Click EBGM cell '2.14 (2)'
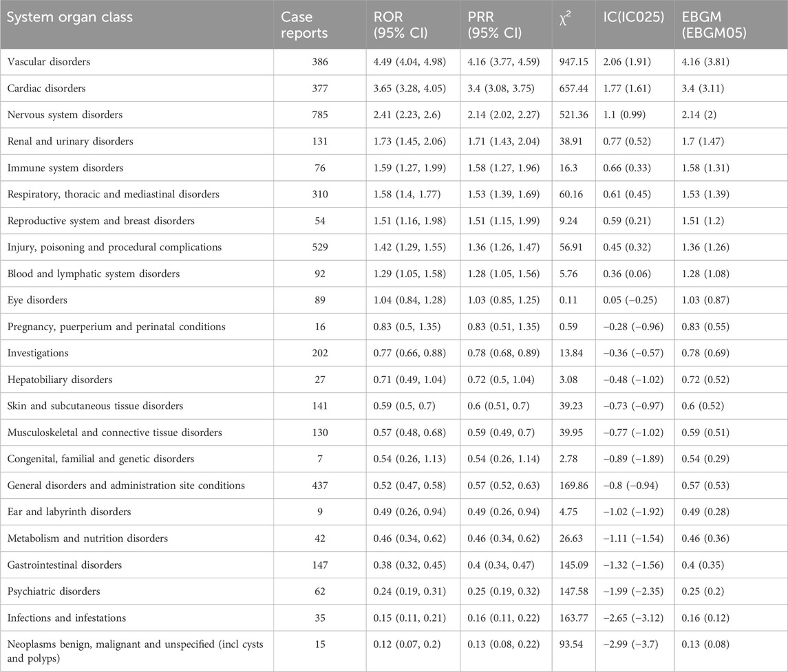This screenshot has height=672, width=788. tap(699, 115)
